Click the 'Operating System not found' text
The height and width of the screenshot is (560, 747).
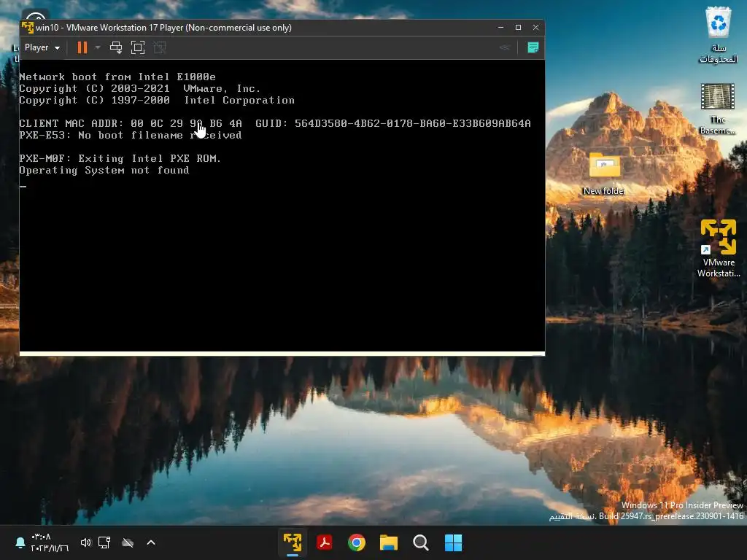[x=104, y=171]
